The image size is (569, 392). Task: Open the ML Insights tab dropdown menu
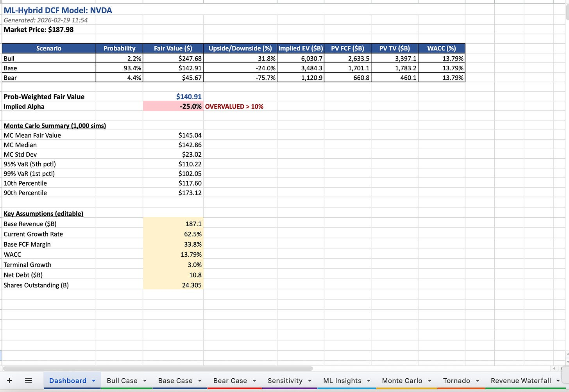point(368,380)
